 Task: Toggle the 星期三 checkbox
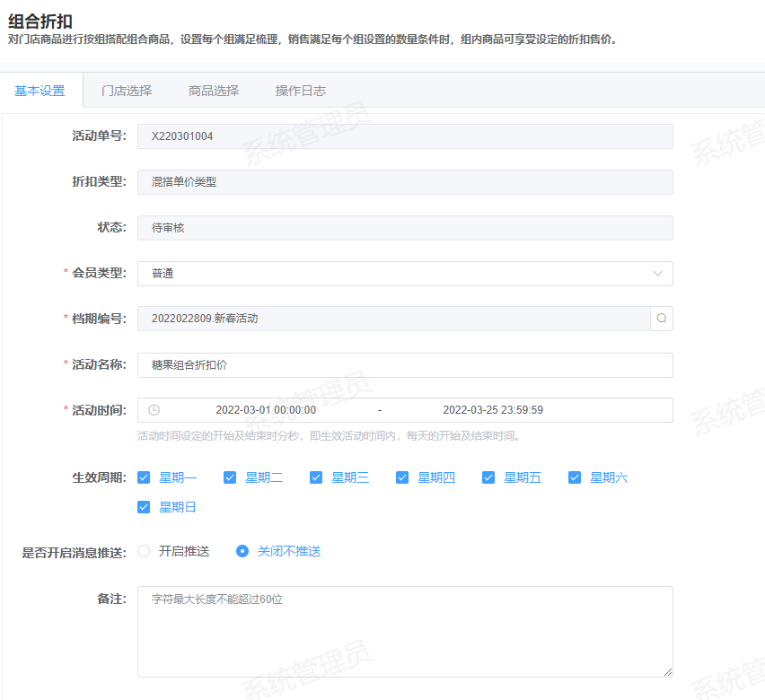pyautogui.click(x=316, y=477)
